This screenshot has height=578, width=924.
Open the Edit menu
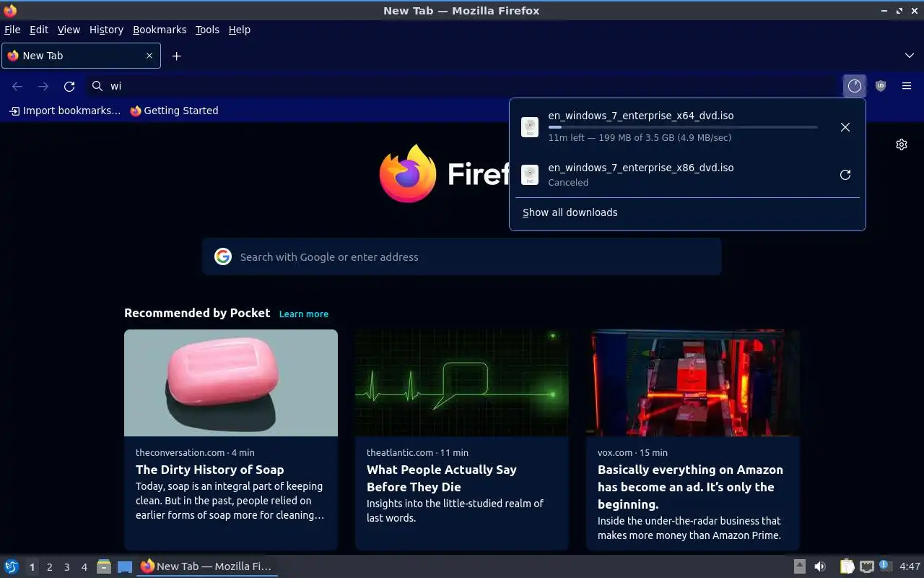click(x=39, y=30)
